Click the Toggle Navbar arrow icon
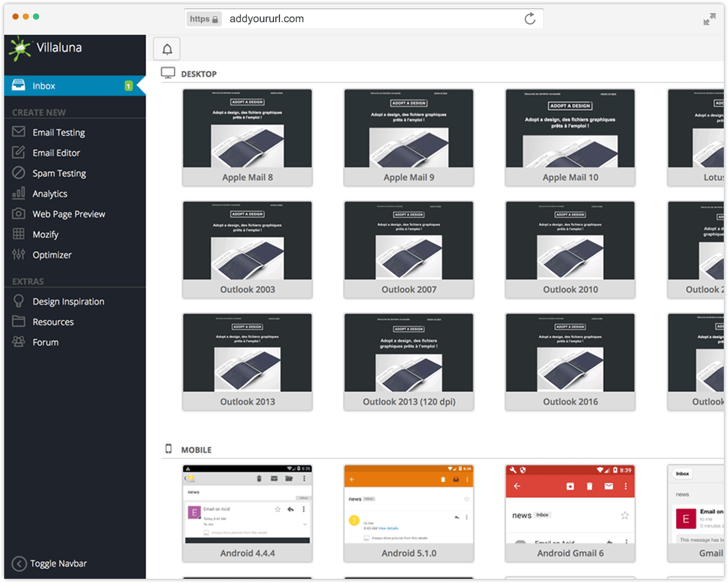Screen dimensions: 728x583 (19, 563)
